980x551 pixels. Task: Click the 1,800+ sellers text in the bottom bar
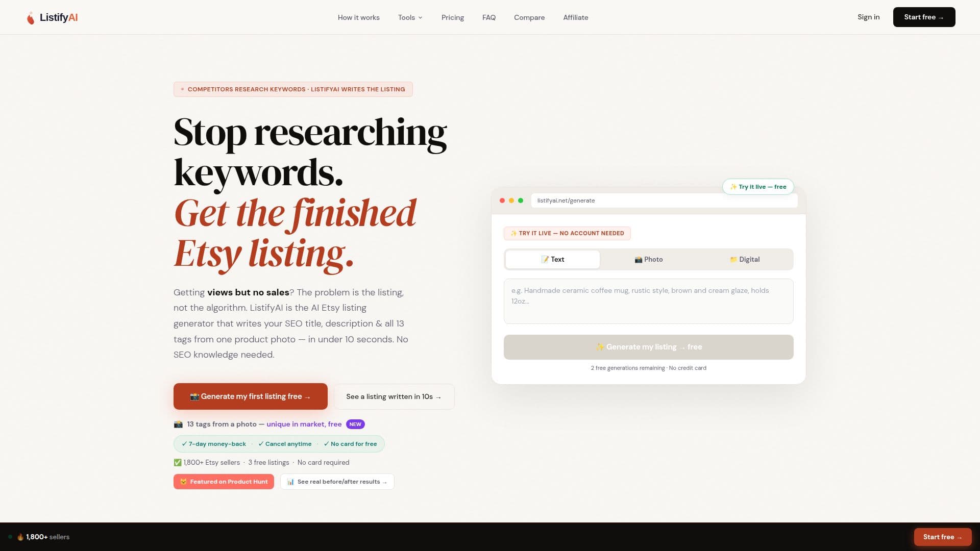[x=47, y=537]
